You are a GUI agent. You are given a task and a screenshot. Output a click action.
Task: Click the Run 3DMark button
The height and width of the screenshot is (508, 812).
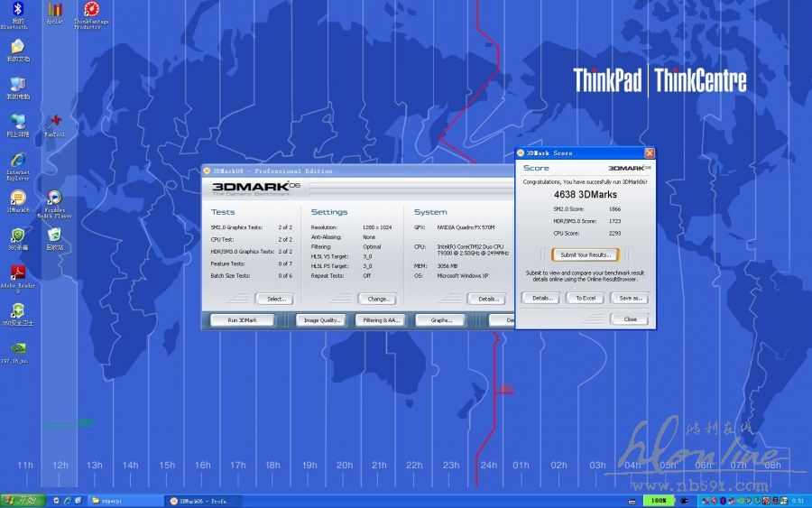(x=242, y=320)
